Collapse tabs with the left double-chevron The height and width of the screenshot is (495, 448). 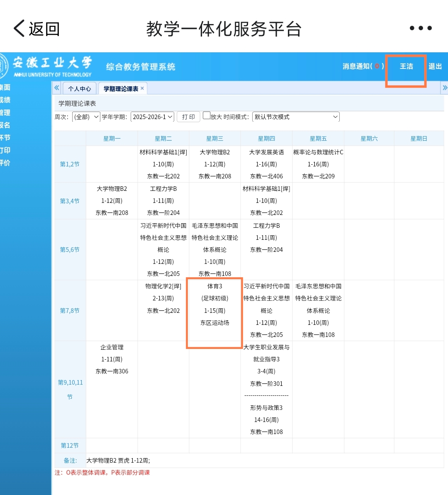56,88
